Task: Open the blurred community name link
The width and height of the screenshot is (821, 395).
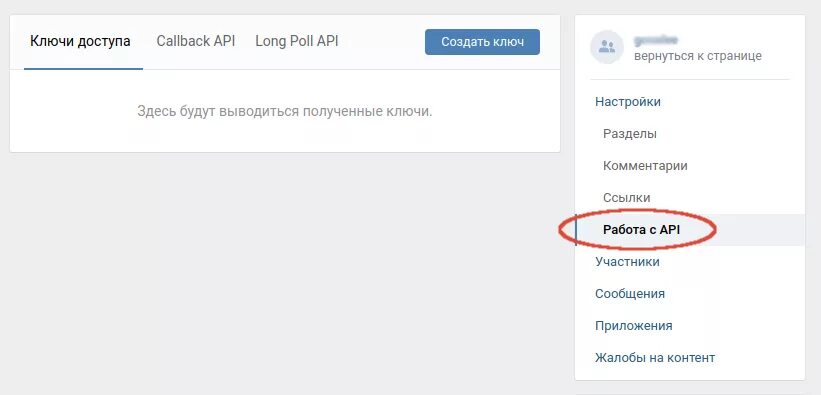Action: 656,40
